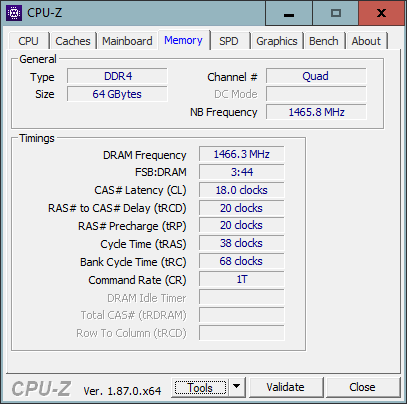407x404 pixels.
Task: Minimize the CPU-Z window
Action: pyautogui.click(x=289, y=13)
